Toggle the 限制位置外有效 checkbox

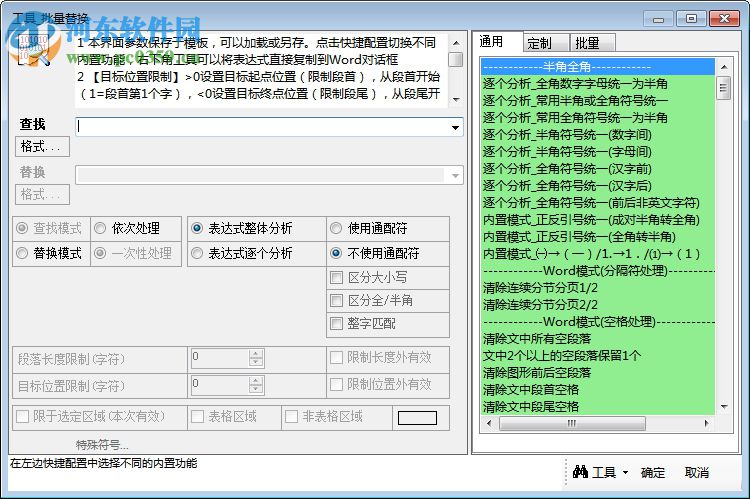(x=336, y=384)
